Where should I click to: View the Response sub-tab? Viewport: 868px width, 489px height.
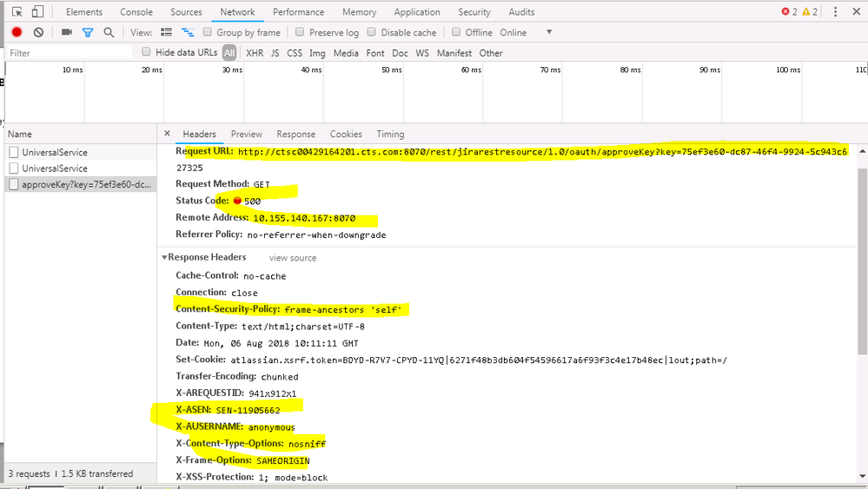296,134
